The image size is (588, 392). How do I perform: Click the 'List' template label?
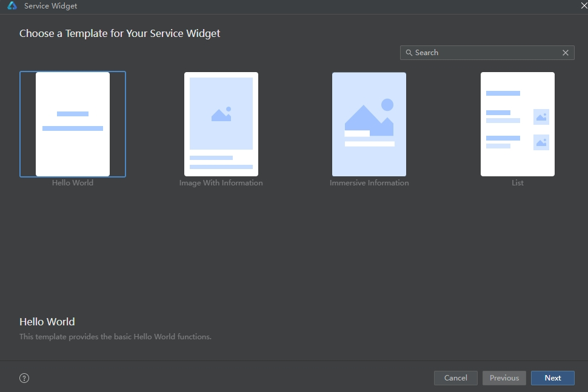518,183
